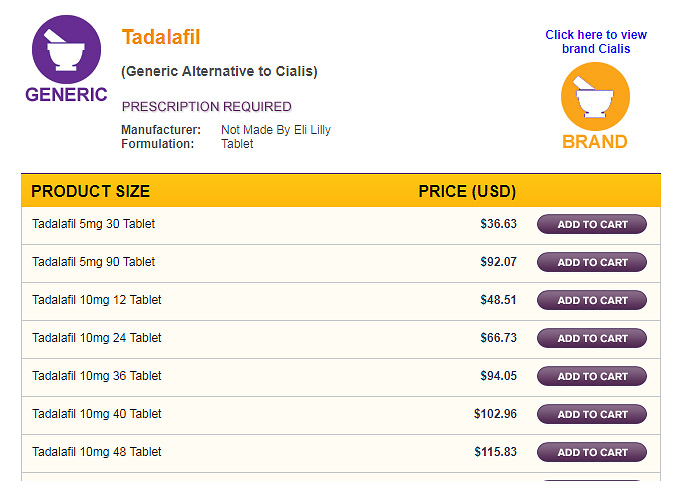Add Tadalafil 10mg 36 Tablet to cart

592,376
